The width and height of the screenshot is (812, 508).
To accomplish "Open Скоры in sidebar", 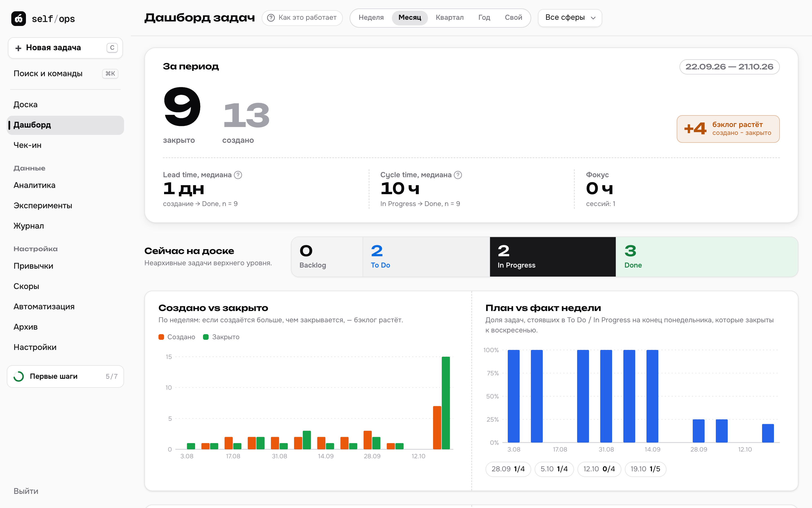I will (x=65, y=286).
